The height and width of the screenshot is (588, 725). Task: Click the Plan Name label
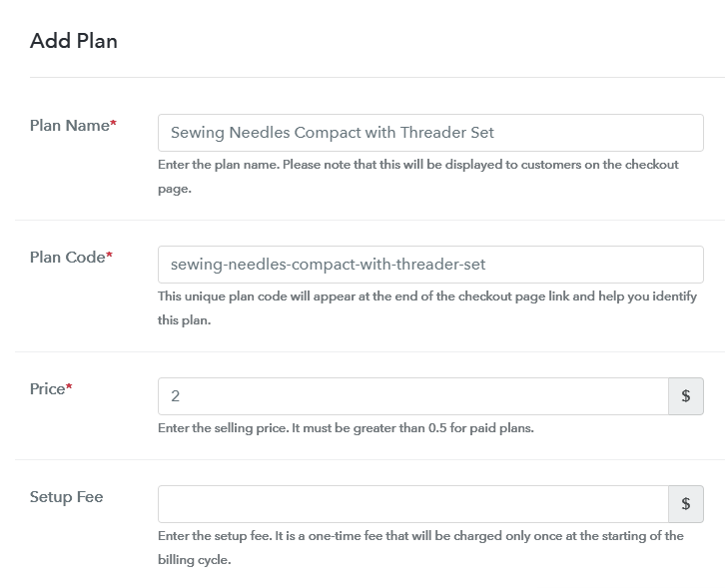[69, 125]
